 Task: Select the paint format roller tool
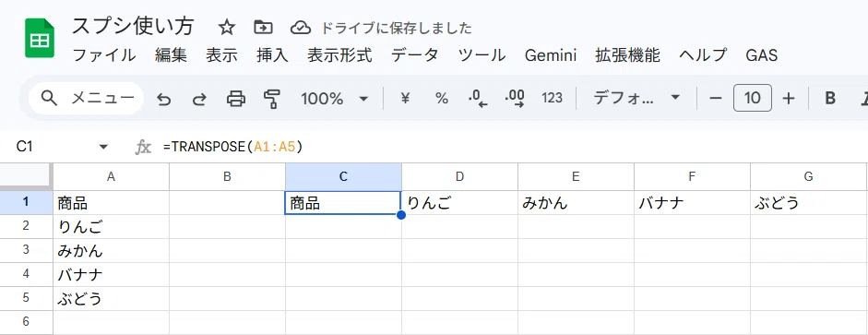[272, 99]
